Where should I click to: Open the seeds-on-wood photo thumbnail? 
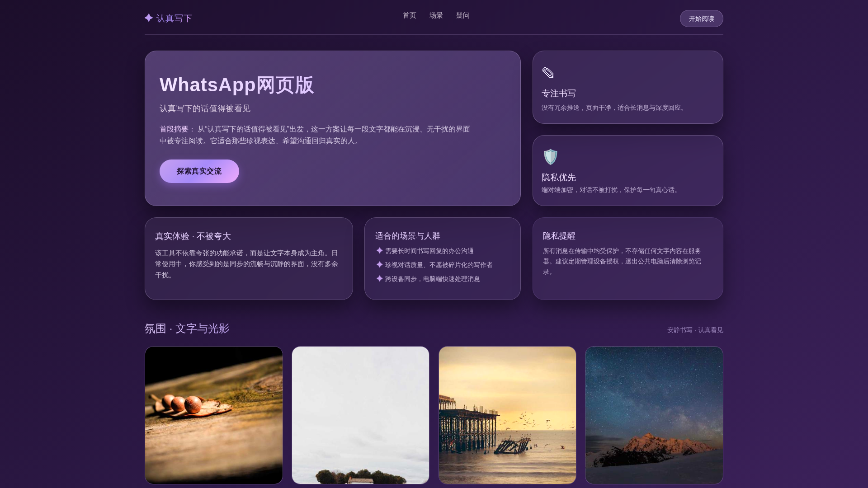click(x=214, y=415)
